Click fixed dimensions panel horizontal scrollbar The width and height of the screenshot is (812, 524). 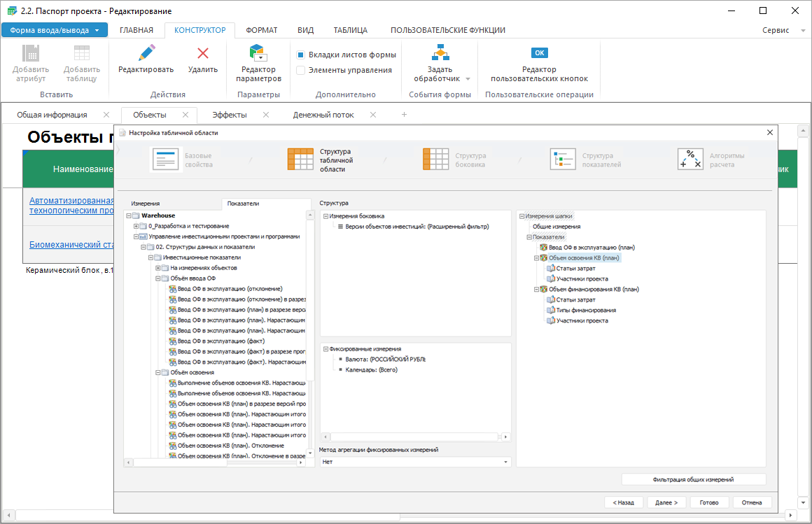pyautogui.click(x=414, y=437)
